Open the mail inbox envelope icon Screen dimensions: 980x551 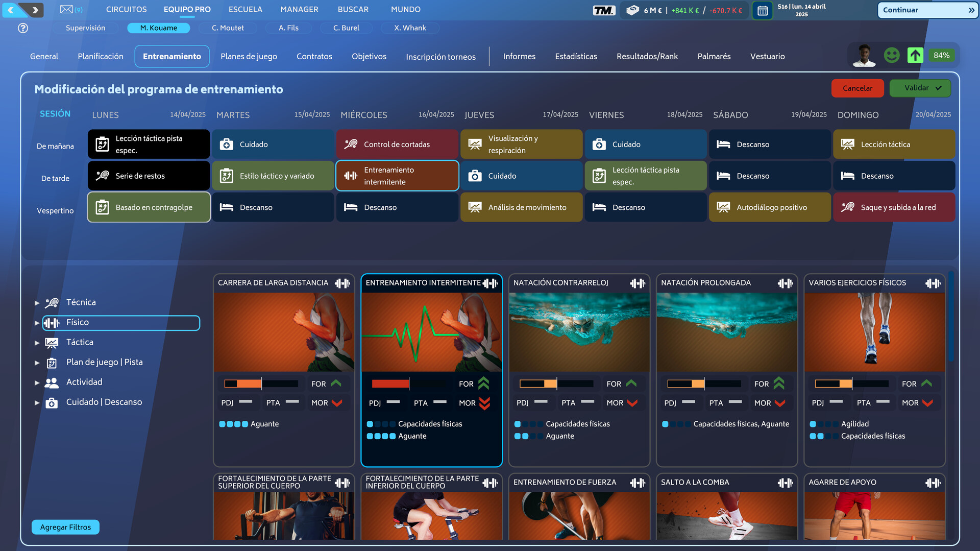[66, 9]
